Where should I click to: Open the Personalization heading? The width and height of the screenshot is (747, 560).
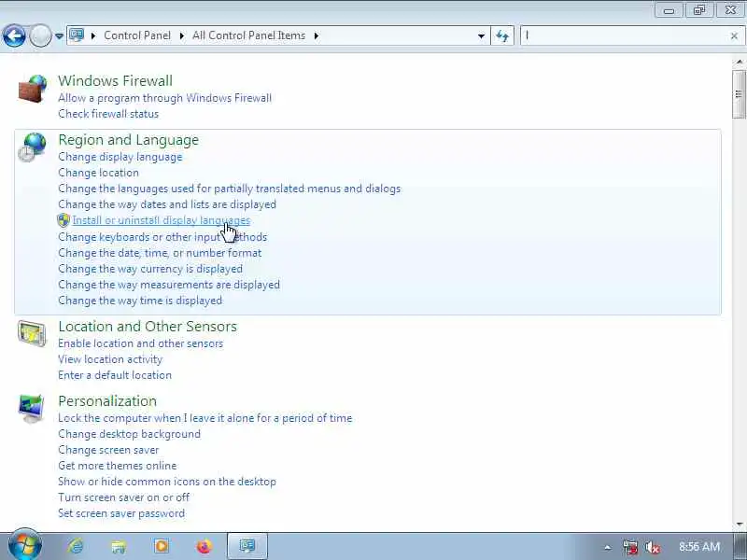click(107, 401)
